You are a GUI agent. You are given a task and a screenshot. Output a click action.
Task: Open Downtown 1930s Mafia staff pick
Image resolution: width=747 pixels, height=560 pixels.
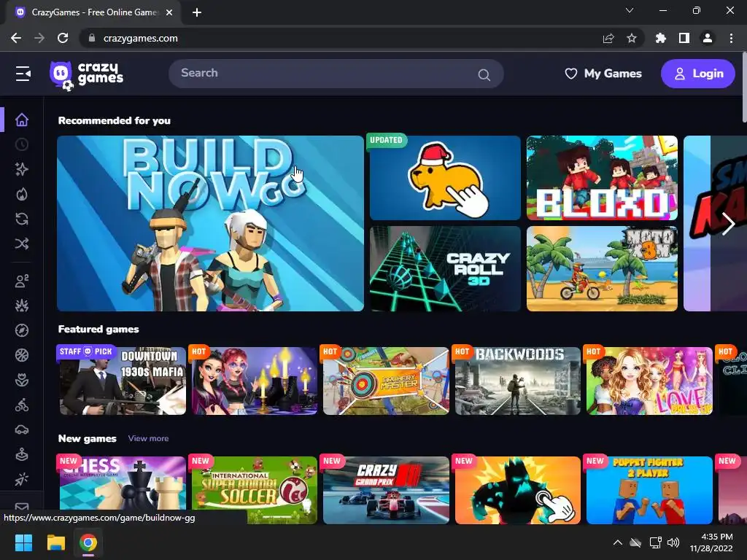coord(123,381)
